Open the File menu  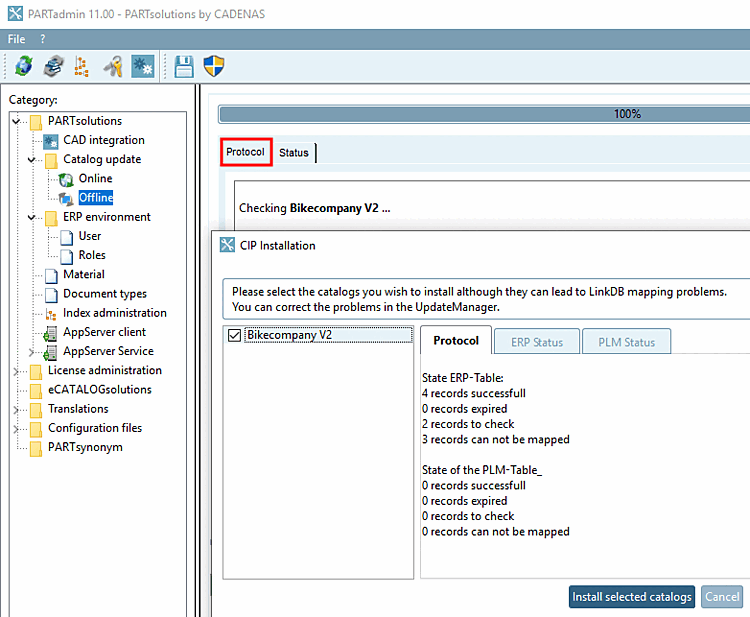pos(16,39)
